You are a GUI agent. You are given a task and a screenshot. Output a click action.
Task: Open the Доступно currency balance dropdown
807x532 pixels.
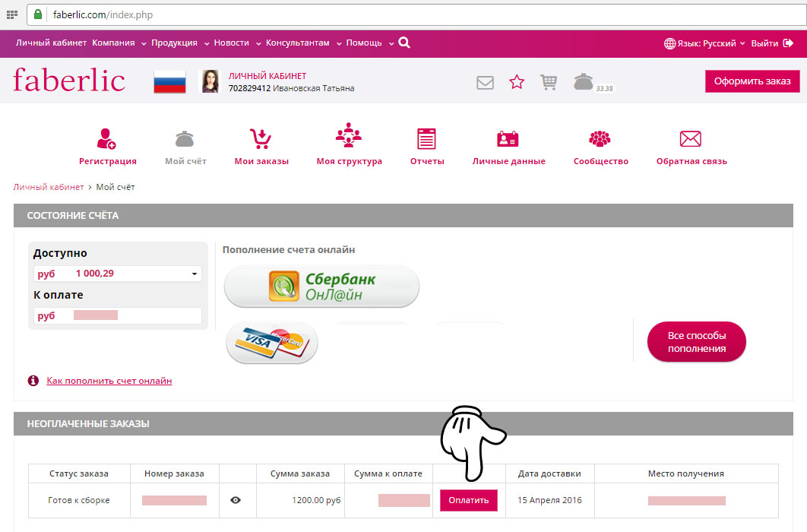pos(118,274)
